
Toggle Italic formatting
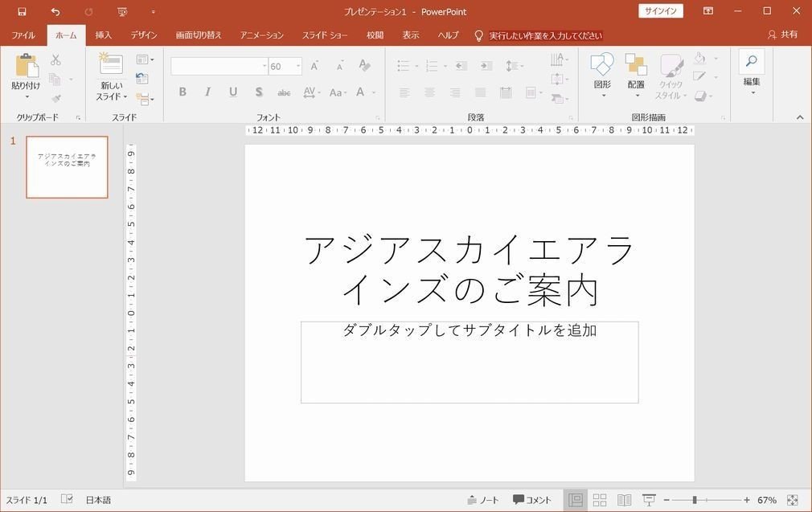pos(207,92)
